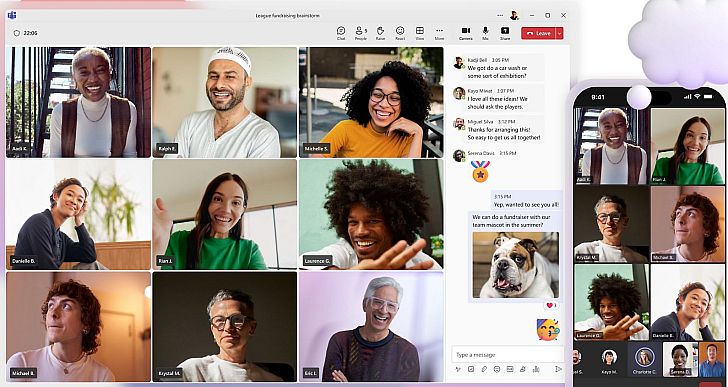The height and width of the screenshot is (387, 728).
Task: Click the meeting title League fundraising brainstorm
Action: [x=287, y=16]
